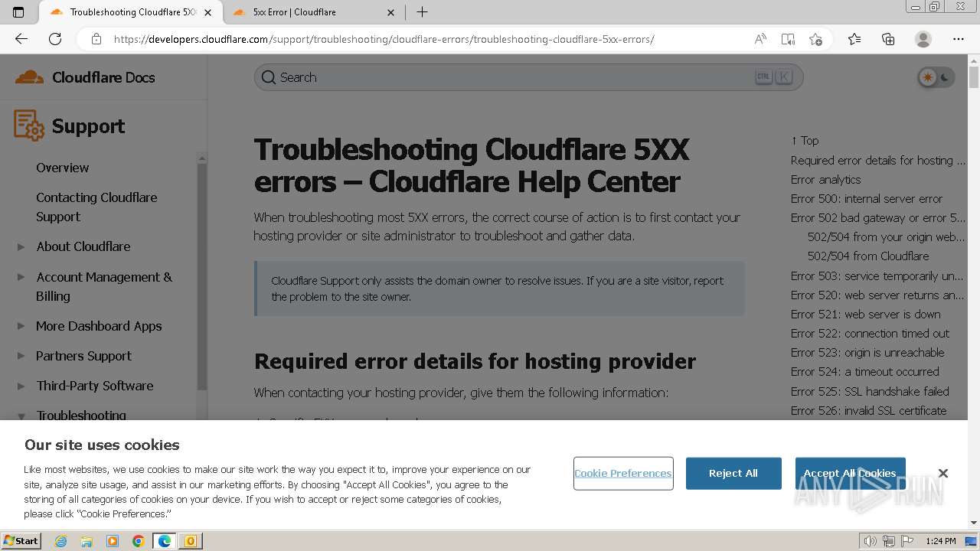The height and width of the screenshot is (551, 980).
Task: Go to Error 521: web server is down
Action: click(866, 314)
